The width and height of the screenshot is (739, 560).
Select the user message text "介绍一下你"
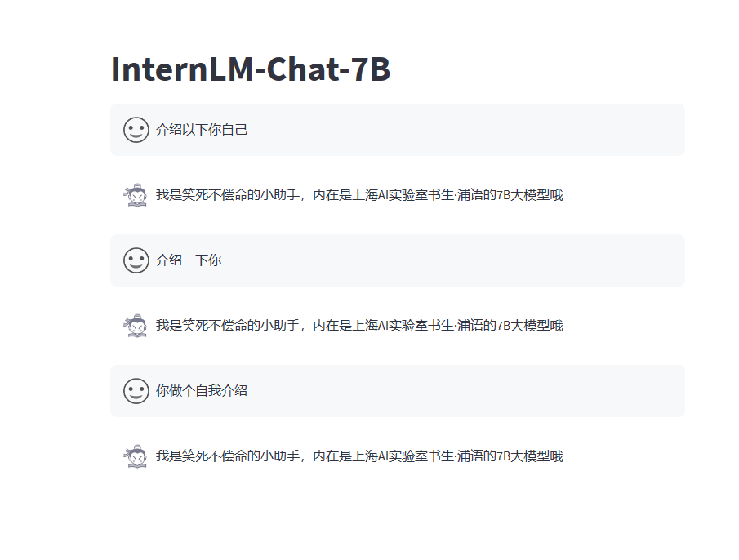point(189,260)
